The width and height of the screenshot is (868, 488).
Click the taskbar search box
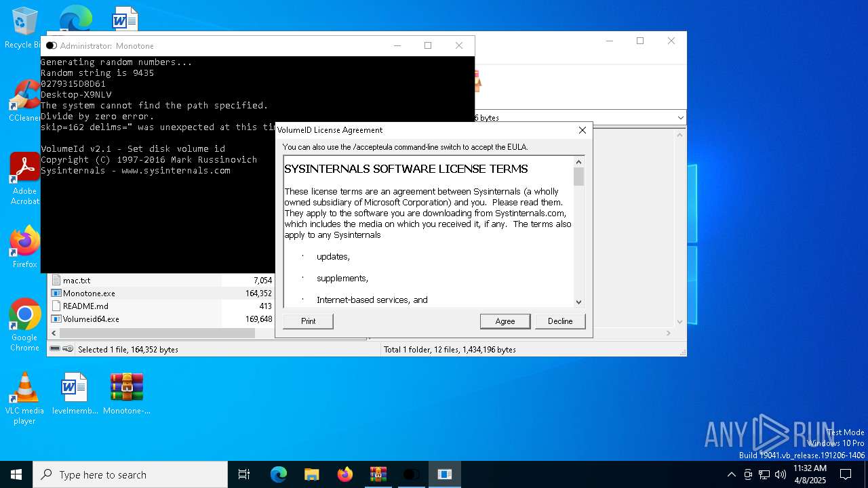[130, 474]
